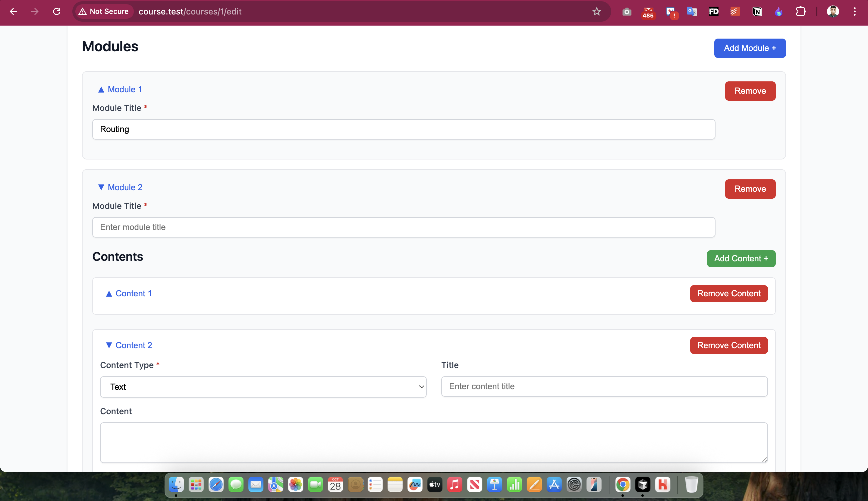Launch Music from the Dock
Screen dimensions: 868x501
[454, 484]
